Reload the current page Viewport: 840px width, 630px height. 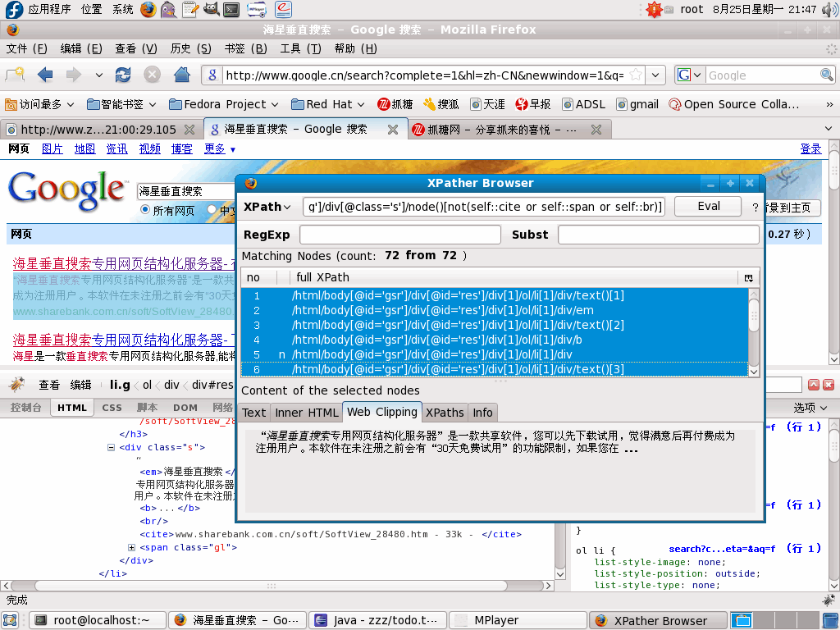click(x=123, y=75)
